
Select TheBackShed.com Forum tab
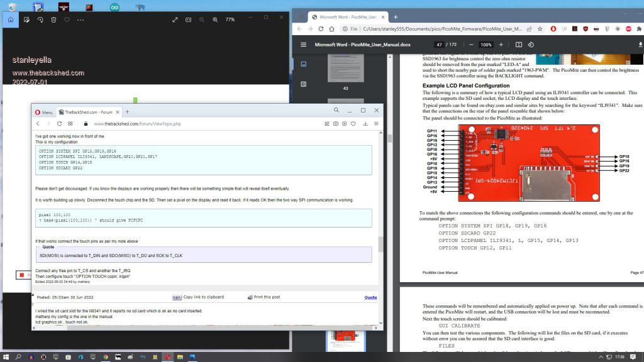point(87,112)
